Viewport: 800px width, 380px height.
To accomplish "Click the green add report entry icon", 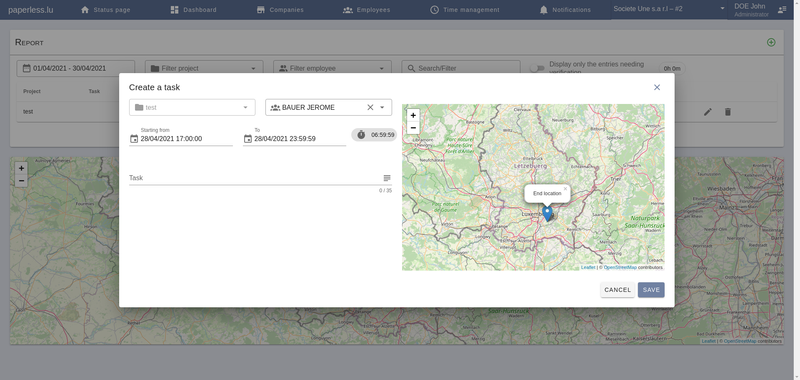I will 771,42.
